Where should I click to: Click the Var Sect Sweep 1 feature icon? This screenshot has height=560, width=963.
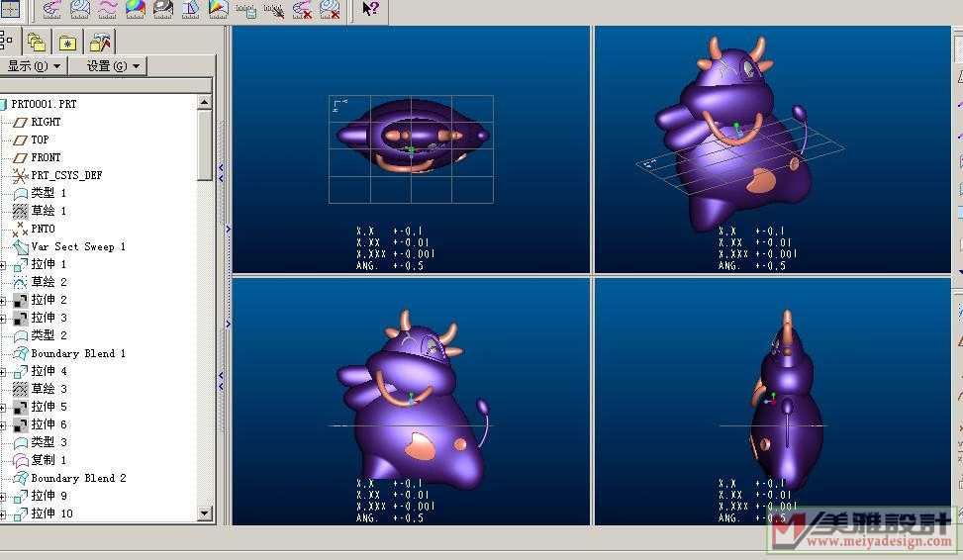click(20, 246)
